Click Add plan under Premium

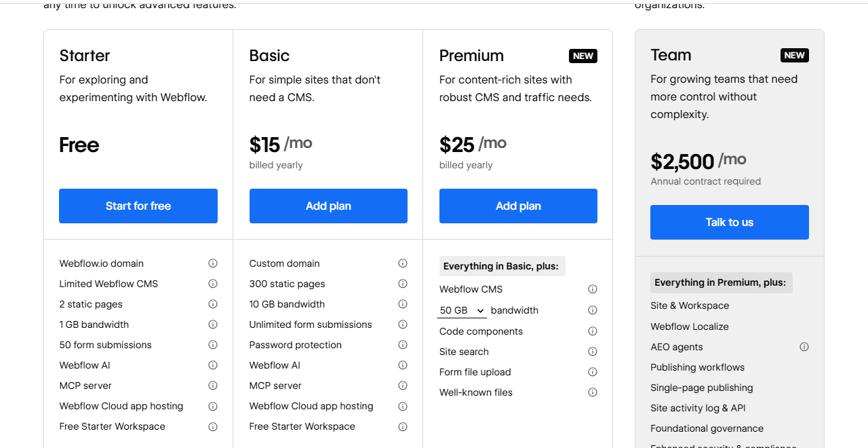(x=518, y=206)
